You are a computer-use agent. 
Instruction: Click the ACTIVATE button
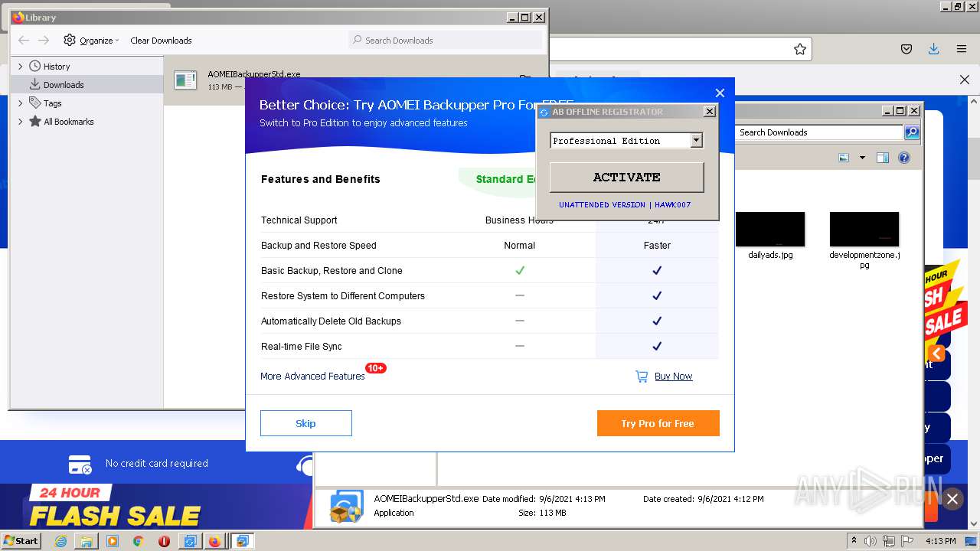626,177
